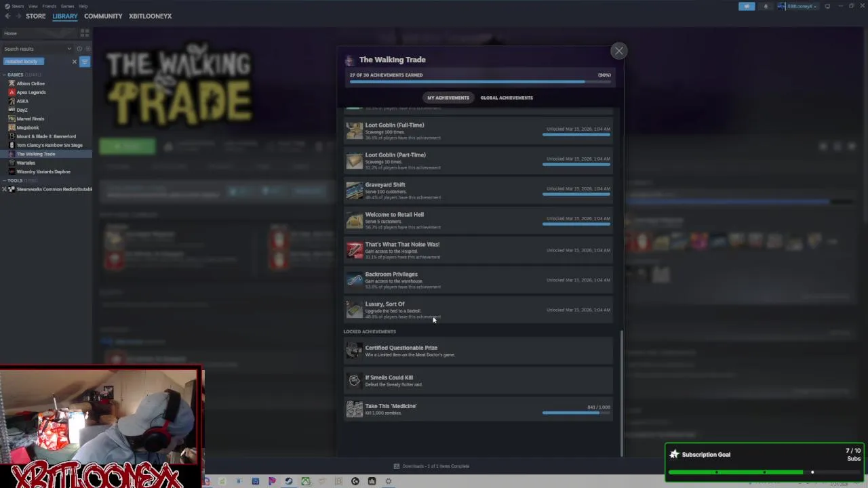Click the Installed locally filter tag
Image resolution: width=868 pixels, height=488 pixels.
click(23, 62)
